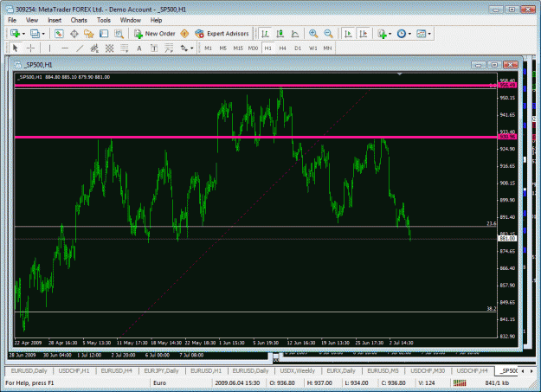
Task: Open the Help menu
Action: pos(156,20)
